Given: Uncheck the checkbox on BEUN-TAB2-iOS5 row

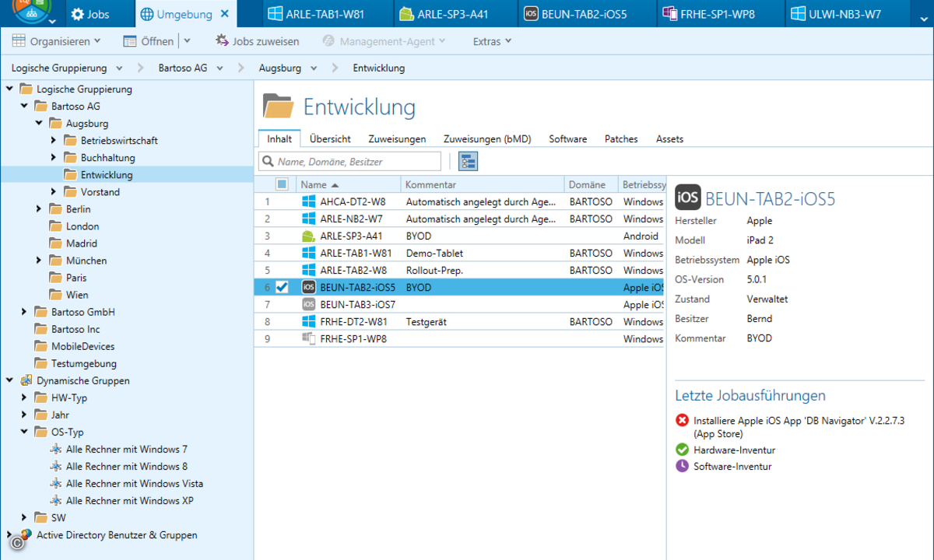Looking at the screenshot, I should tap(282, 287).
